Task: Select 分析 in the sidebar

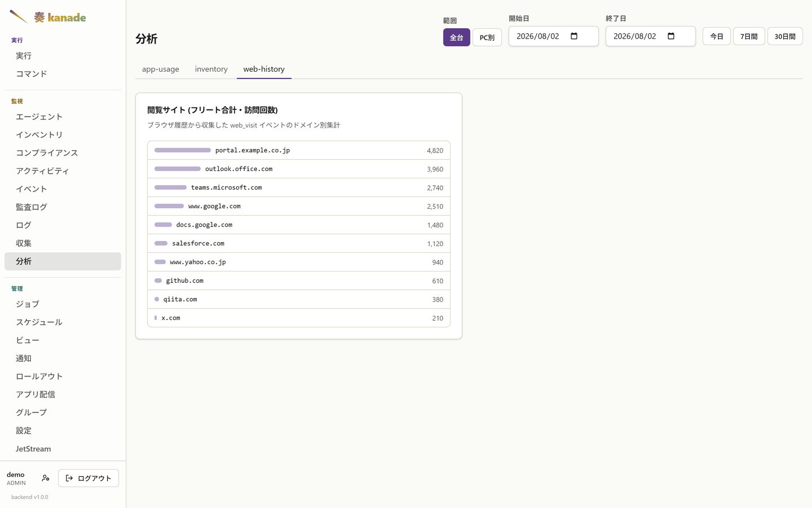Action: [63, 261]
